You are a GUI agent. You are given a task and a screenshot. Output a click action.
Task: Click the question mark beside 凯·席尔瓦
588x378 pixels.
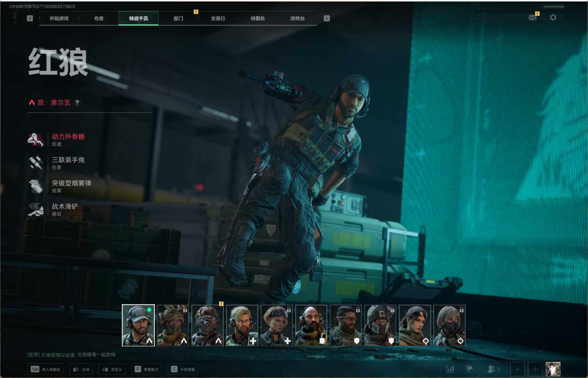point(77,102)
